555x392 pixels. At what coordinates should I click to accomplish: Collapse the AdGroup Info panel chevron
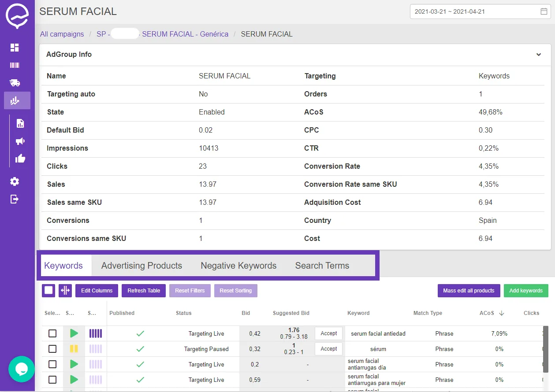pos(539,55)
